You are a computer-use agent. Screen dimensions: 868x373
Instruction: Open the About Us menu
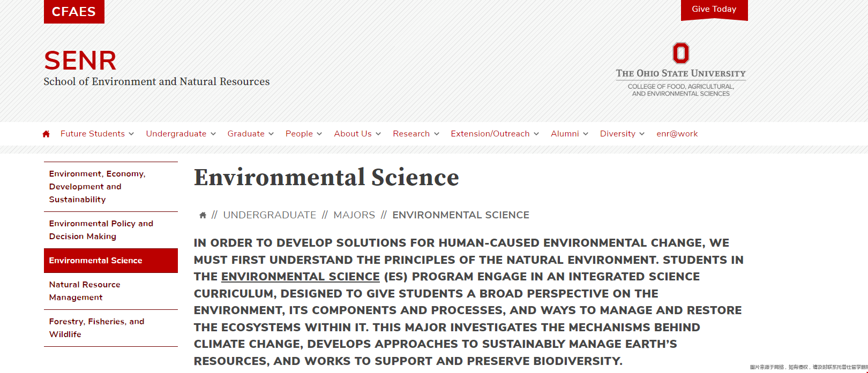tap(357, 134)
